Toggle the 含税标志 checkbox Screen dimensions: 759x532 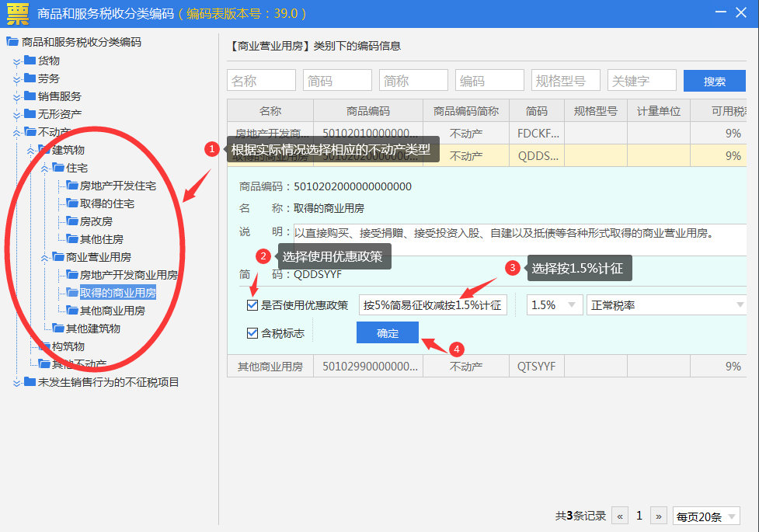[x=252, y=333]
